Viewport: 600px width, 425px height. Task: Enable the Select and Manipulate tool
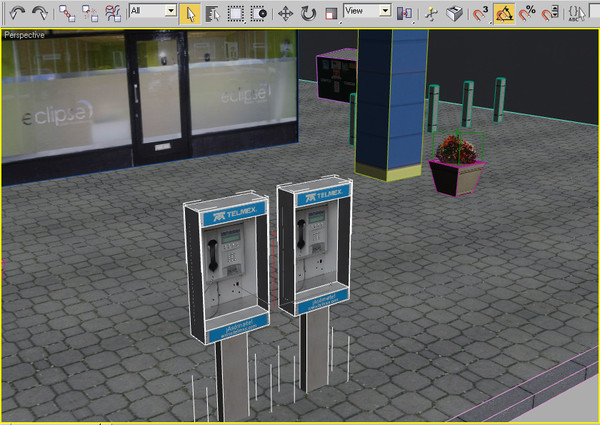coord(431,14)
